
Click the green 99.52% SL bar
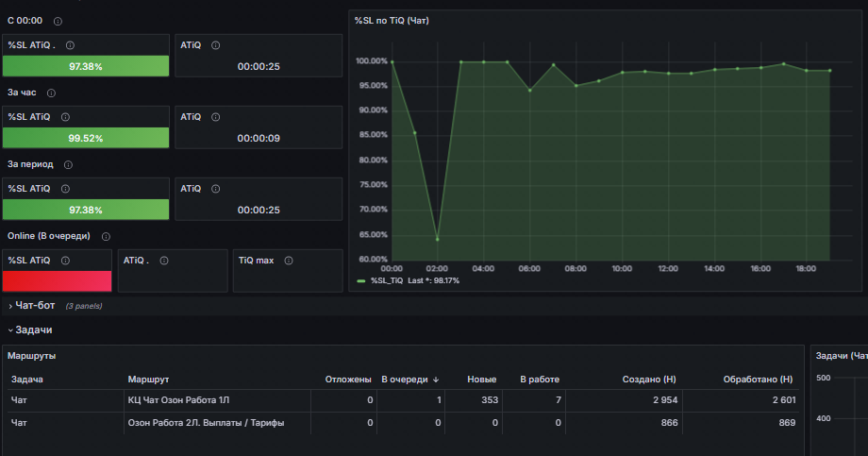[x=86, y=138]
